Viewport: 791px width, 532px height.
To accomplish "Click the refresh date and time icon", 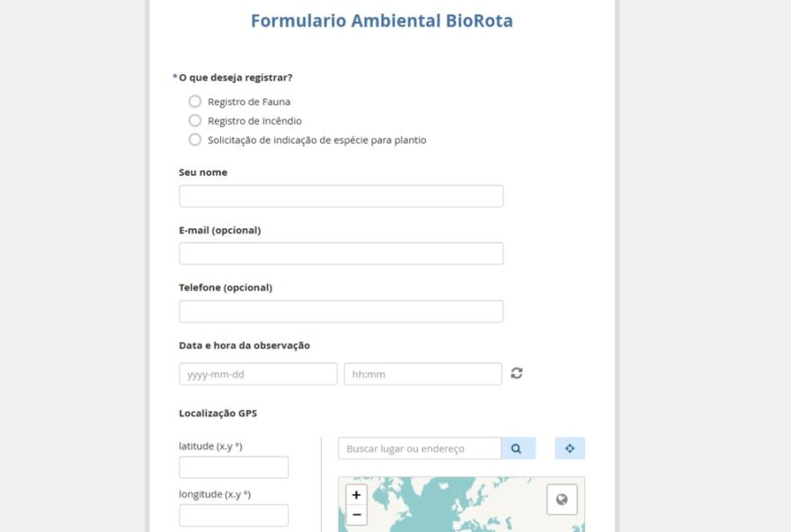I will pyautogui.click(x=517, y=373).
